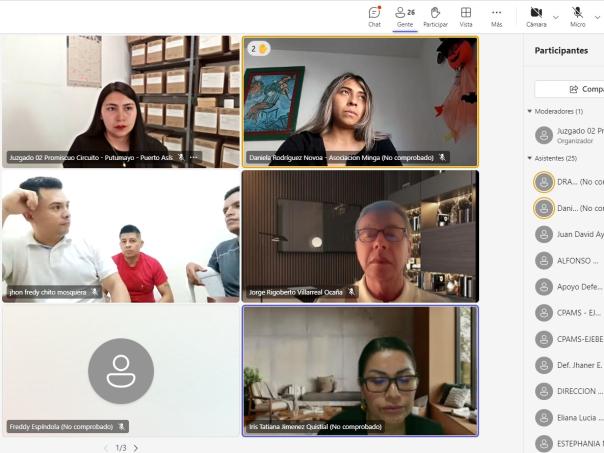Image resolution: width=604 pixels, height=453 pixels.
Task: Expand the camera options dropdown arrow
Action: (556, 17)
